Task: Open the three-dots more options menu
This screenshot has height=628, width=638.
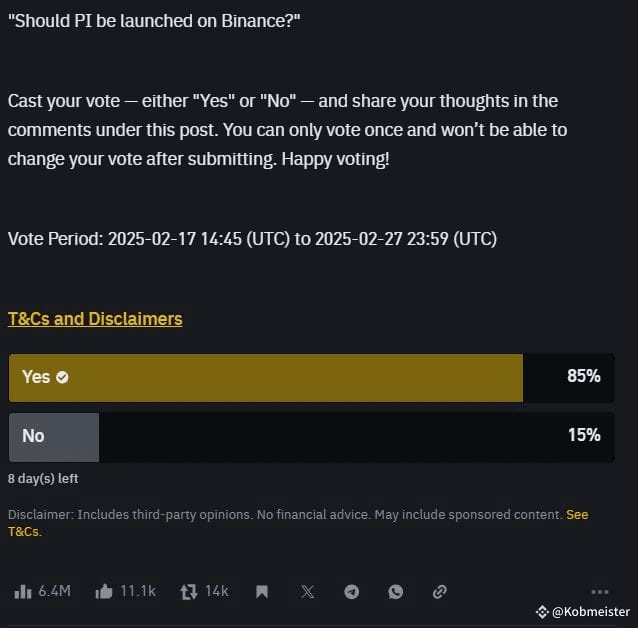Action: (x=600, y=591)
